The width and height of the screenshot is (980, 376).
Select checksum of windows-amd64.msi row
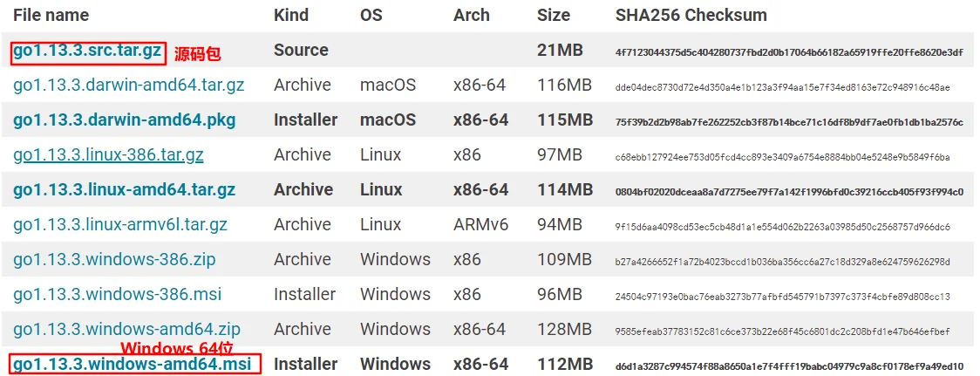click(789, 366)
